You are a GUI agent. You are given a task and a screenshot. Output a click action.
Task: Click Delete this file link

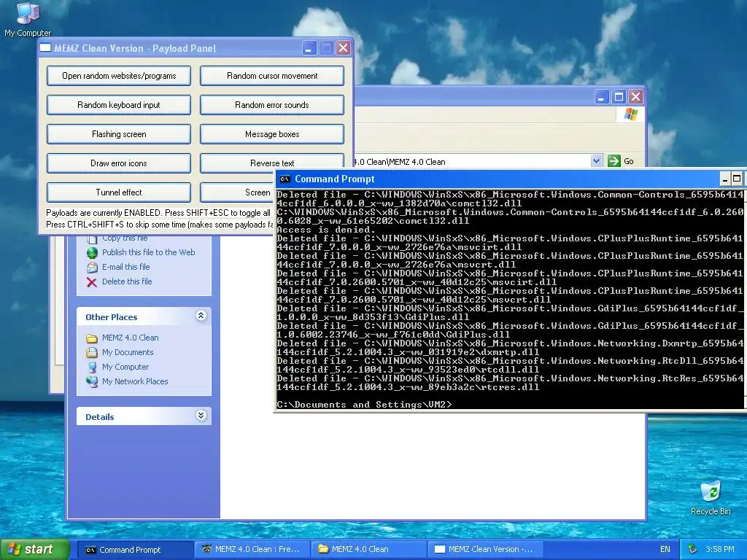point(127,282)
